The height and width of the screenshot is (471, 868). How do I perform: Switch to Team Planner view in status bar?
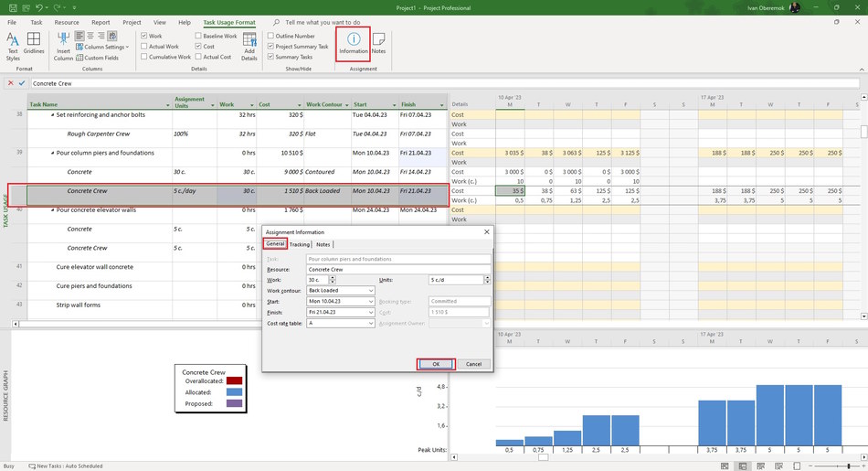coord(760,466)
